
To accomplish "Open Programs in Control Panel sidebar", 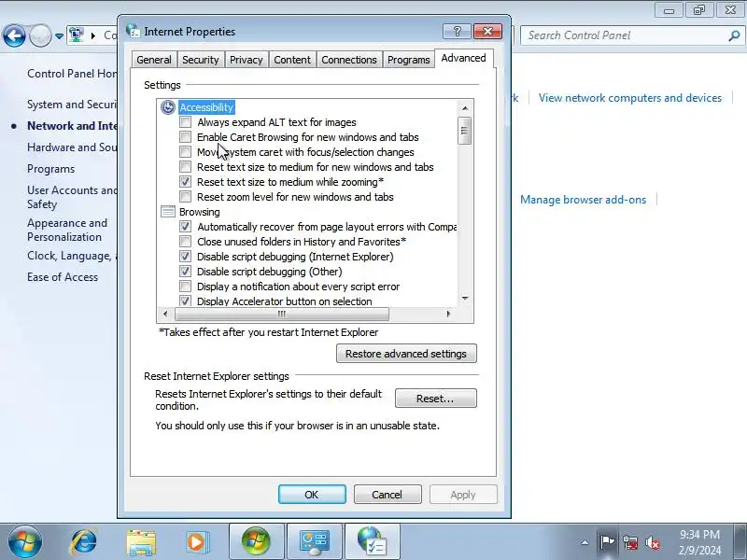I will [x=51, y=169].
